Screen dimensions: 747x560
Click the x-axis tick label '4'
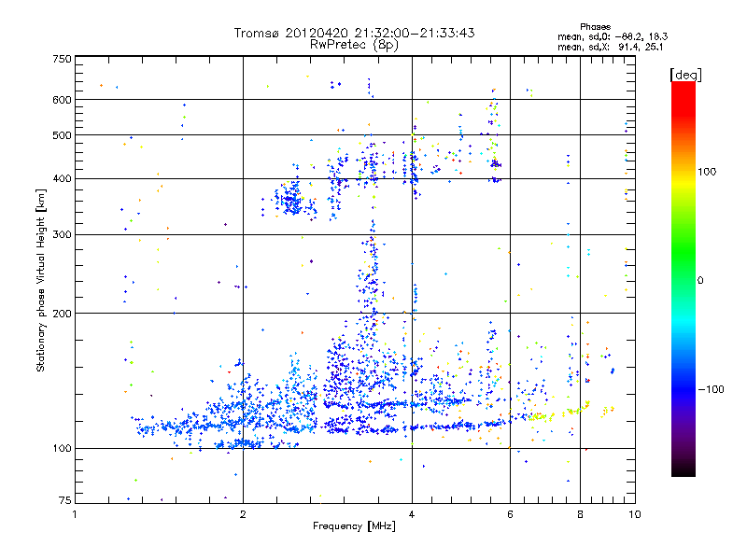point(412,514)
